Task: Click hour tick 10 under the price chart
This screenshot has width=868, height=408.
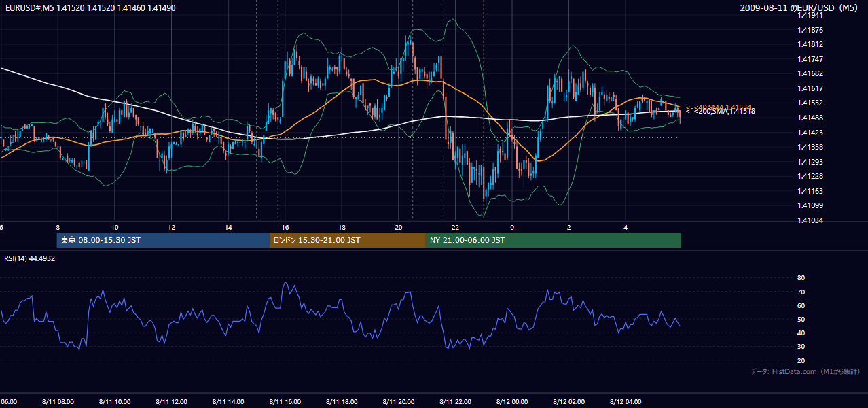Action: click(x=115, y=227)
